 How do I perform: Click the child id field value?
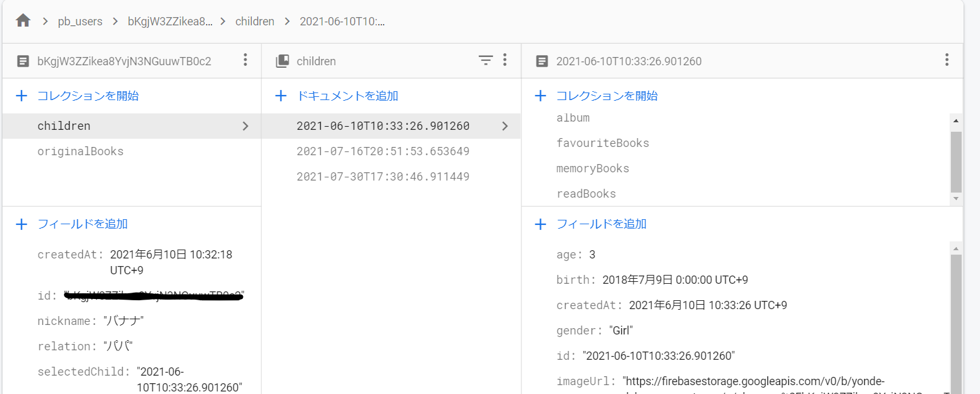pyautogui.click(x=659, y=356)
